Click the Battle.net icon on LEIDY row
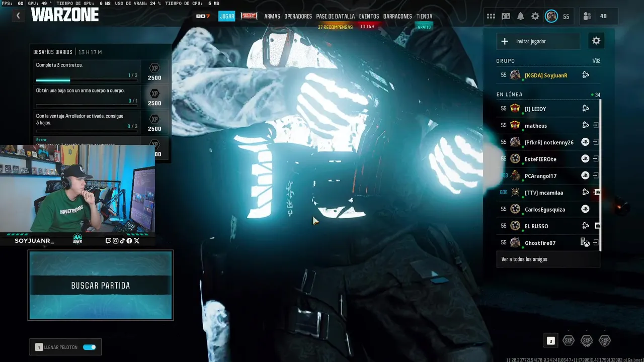644x362 pixels. (586, 108)
